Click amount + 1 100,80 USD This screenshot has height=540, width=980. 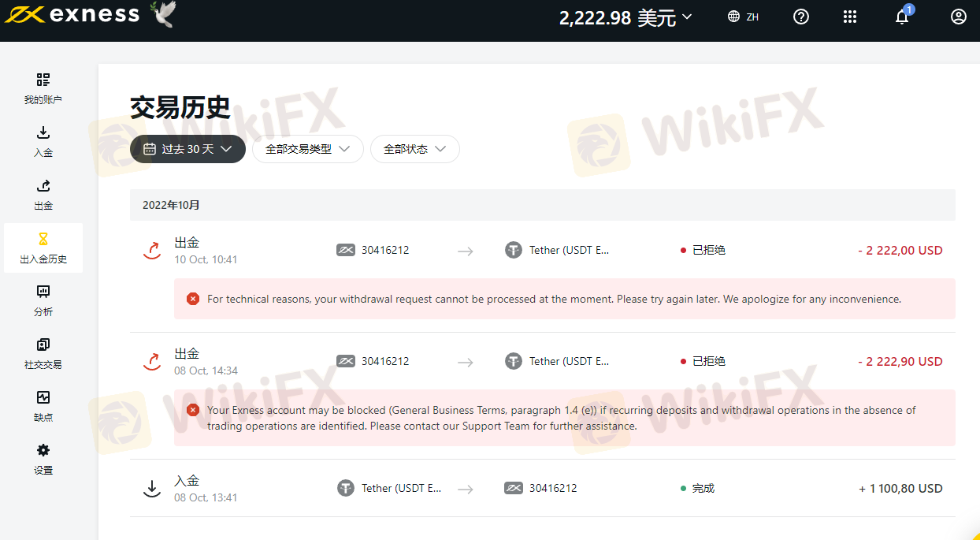(900, 489)
